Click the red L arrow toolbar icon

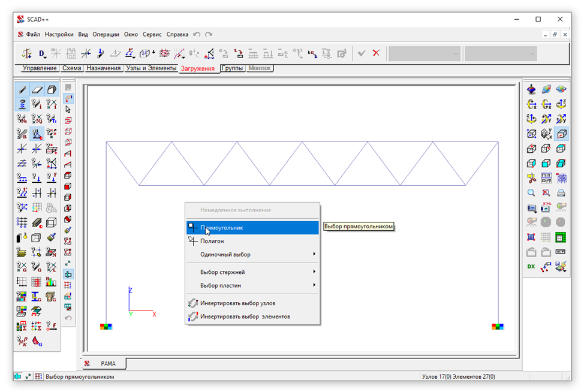coord(239,53)
